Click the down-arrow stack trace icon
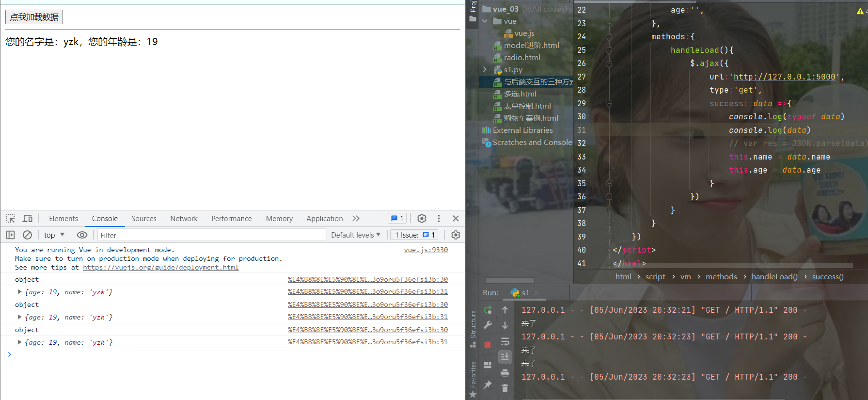Image resolution: width=868 pixels, height=400 pixels. tap(505, 325)
